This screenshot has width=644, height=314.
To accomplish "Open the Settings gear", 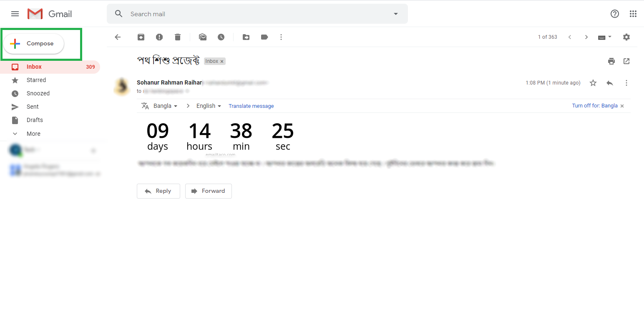I will [x=626, y=37].
